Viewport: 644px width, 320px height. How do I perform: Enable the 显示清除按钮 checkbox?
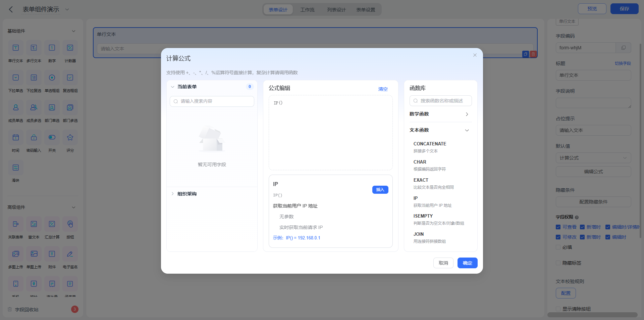pos(558,309)
